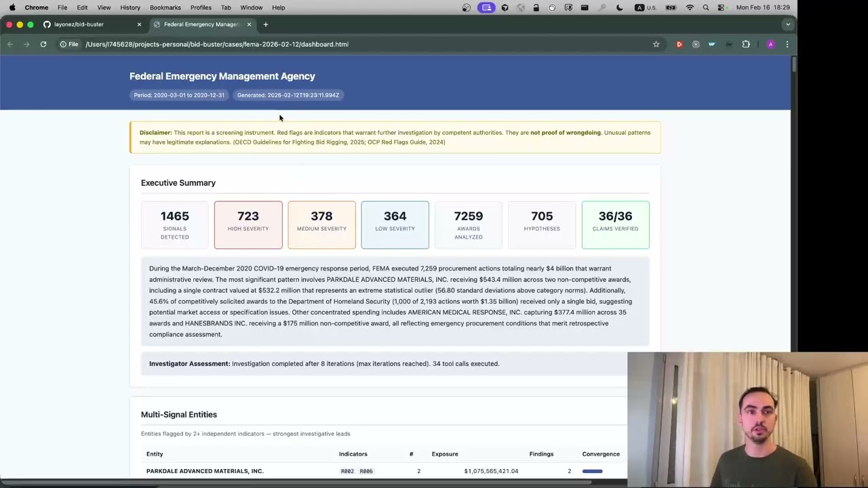Close the Federal Emergency Management tab
This screenshot has height=488, width=868.
(249, 24)
